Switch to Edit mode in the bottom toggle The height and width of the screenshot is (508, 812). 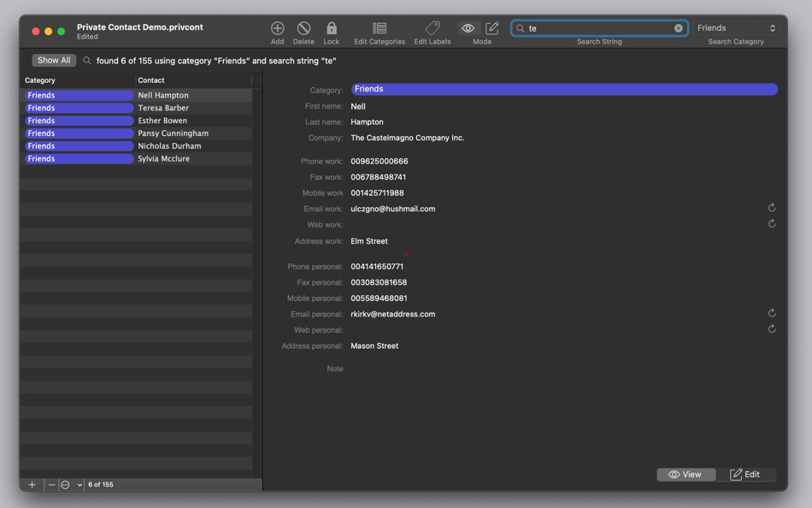click(745, 475)
